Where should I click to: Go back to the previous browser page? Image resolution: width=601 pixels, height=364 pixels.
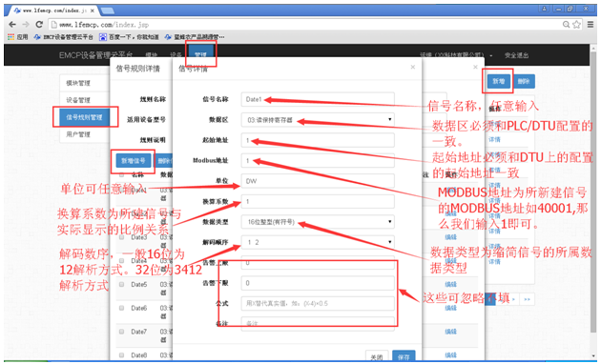tap(11, 25)
